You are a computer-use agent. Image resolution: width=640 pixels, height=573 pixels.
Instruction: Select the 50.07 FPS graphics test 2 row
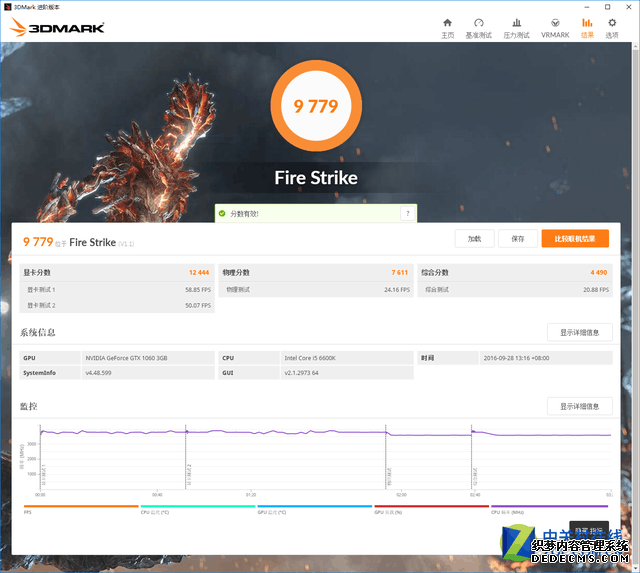click(117, 306)
